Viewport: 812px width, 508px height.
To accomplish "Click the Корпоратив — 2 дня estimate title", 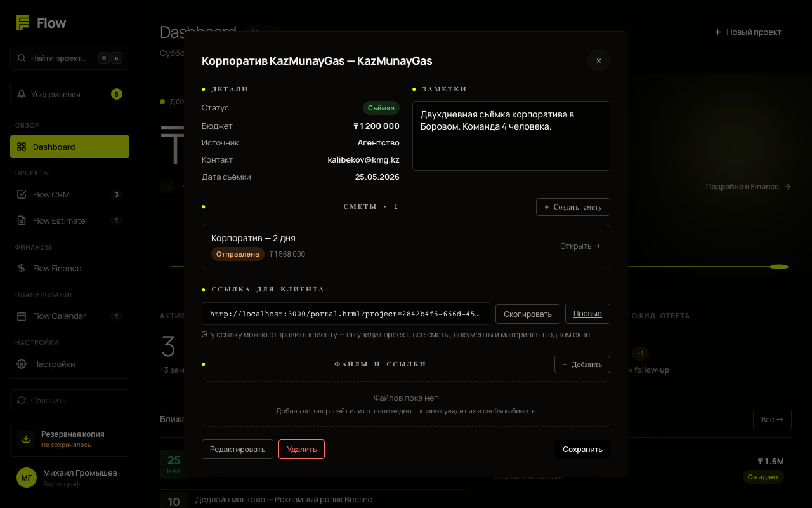I will pyautogui.click(x=253, y=238).
